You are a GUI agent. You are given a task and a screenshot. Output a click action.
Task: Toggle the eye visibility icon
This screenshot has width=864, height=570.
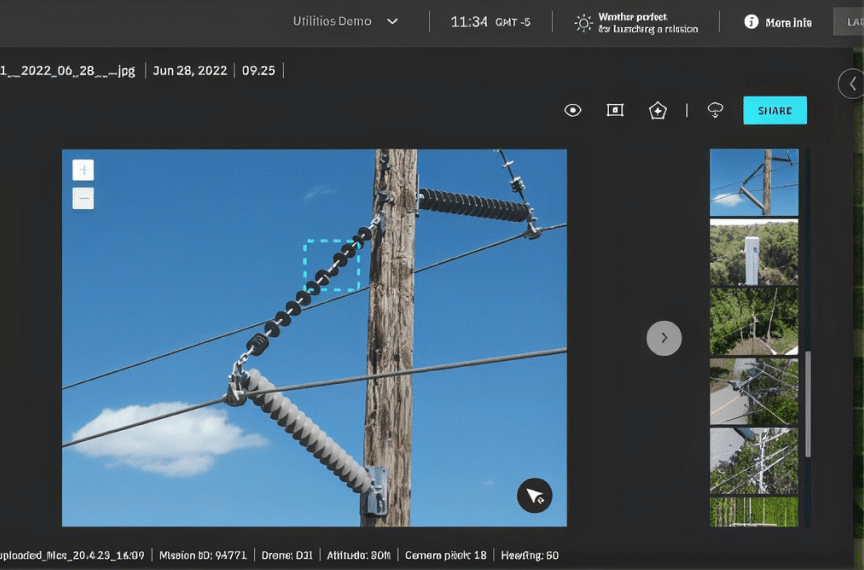[573, 110]
